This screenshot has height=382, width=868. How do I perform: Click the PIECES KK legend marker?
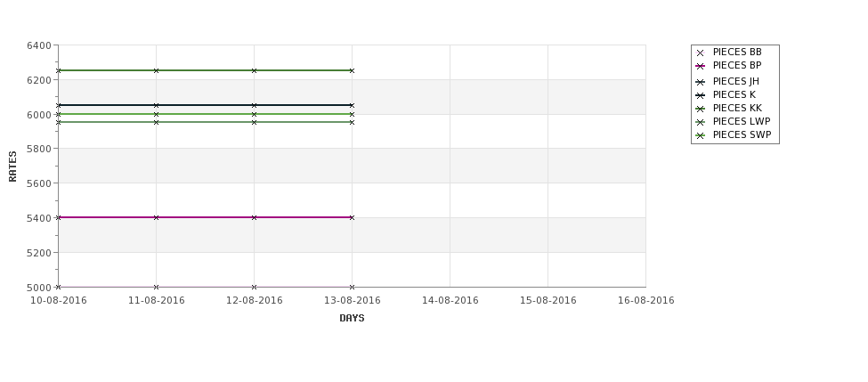[x=700, y=109]
